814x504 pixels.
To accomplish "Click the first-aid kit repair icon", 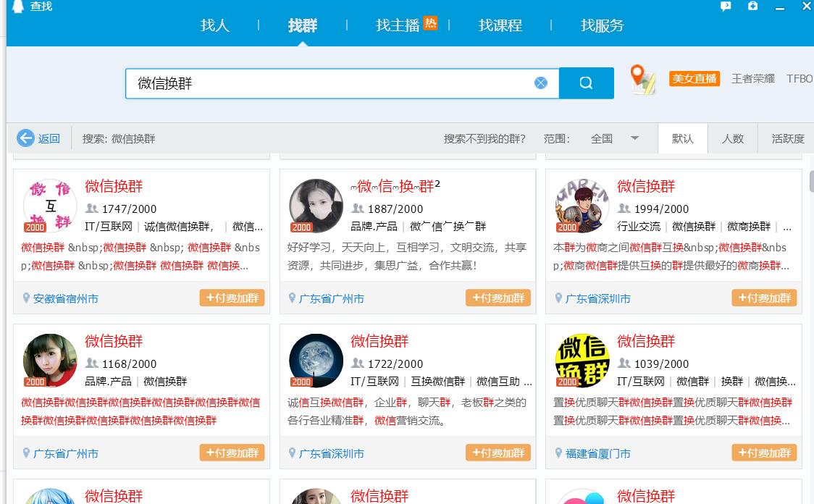I will click(x=752, y=6).
